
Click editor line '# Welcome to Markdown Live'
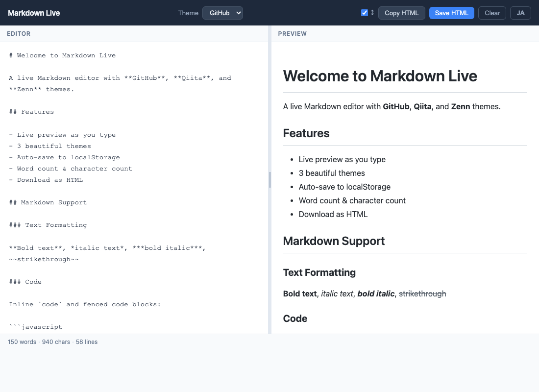pos(62,55)
